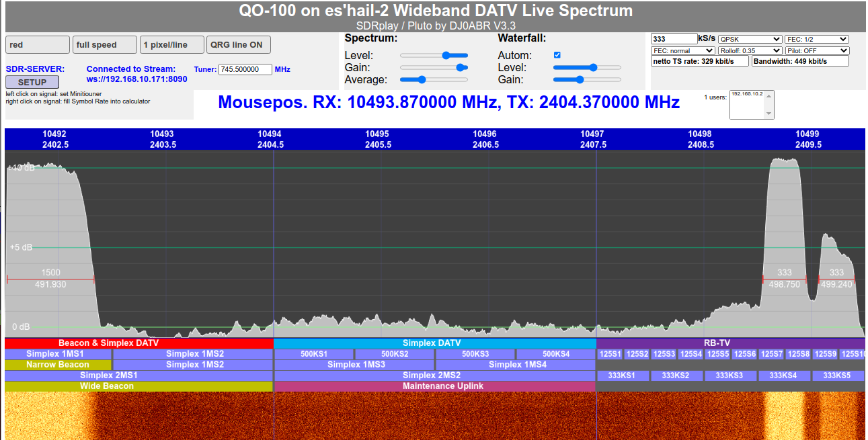Screen dimensions: 868x440
Task: Click the 1500 signal marker at 491.930
Action: click(50, 278)
